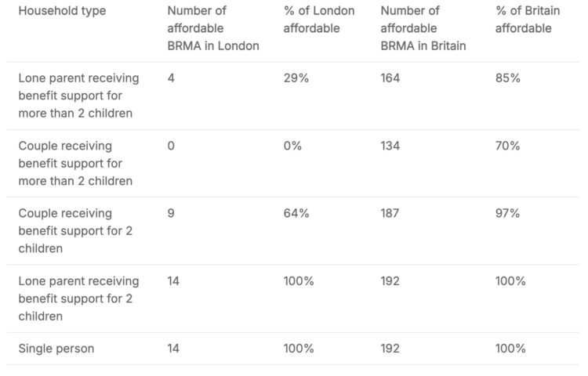Select lone parent with more than 2 children row label

click(78, 96)
